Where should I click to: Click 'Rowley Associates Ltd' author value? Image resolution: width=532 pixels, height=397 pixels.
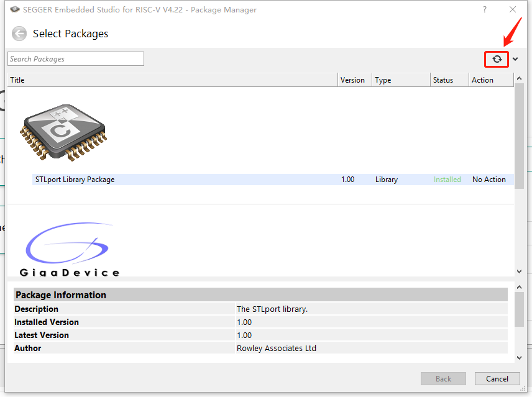[x=277, y=348]
